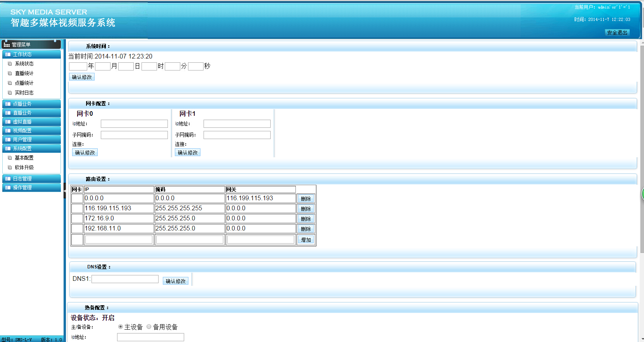Open the 点播统计 page
The width and height of the screenshot is (644, 342).
pos(24,83)
